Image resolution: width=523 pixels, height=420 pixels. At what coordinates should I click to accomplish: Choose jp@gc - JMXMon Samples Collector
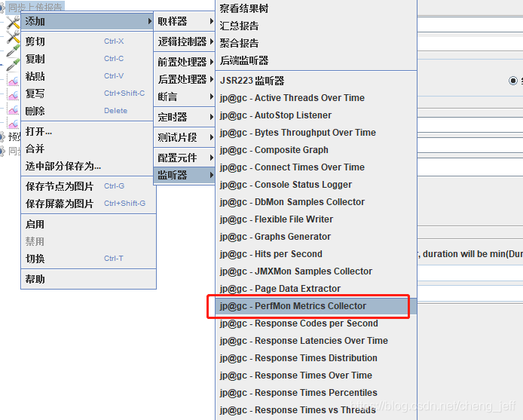click(x=317, y=271)
